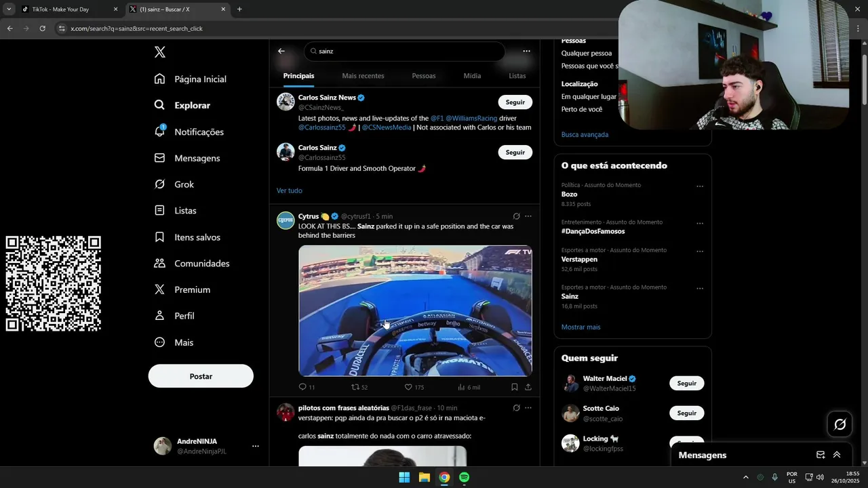Screen dimensions: 868x488
Task: Repost the Cytrus post
Action: 355,387
